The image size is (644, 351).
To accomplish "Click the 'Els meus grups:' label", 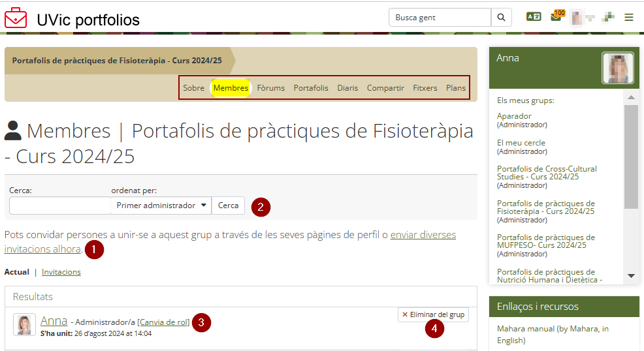I will (x=525, y=100).
